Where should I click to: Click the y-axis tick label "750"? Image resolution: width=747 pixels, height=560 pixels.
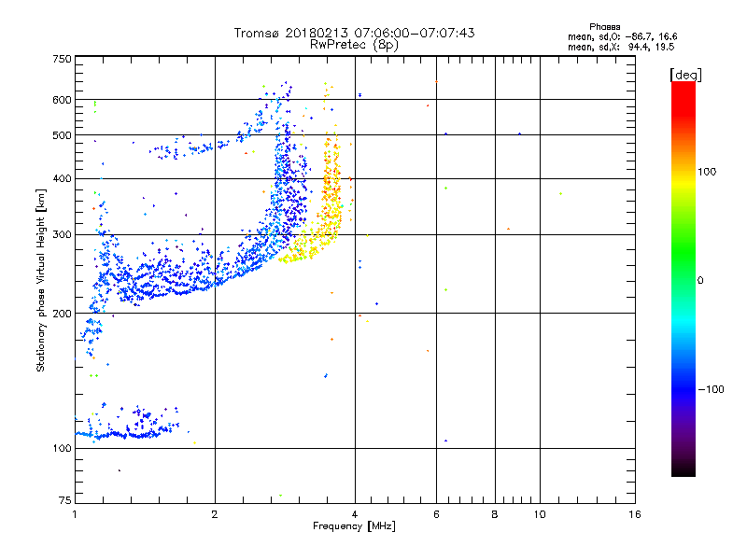[x=62, y=59]
